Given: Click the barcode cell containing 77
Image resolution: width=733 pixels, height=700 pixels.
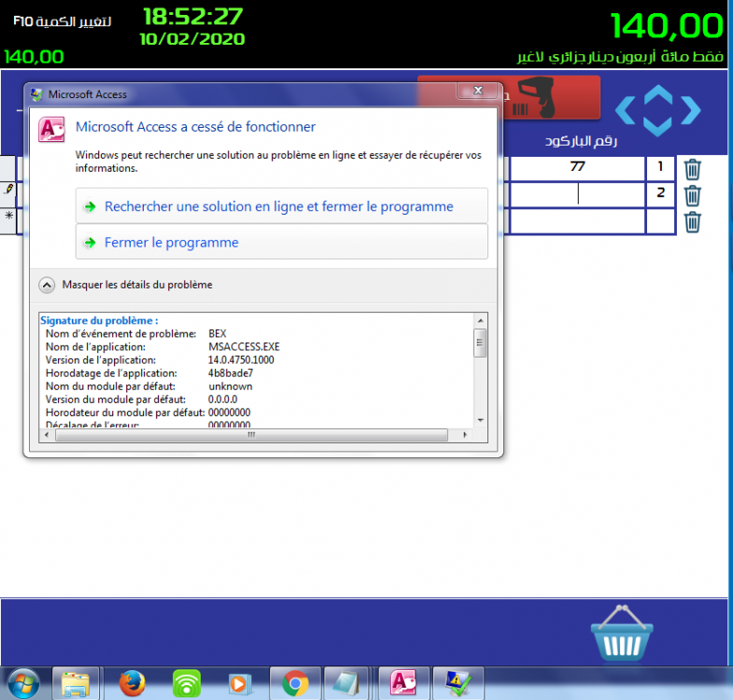Looking at the screenshot, I should coord(577,168).
